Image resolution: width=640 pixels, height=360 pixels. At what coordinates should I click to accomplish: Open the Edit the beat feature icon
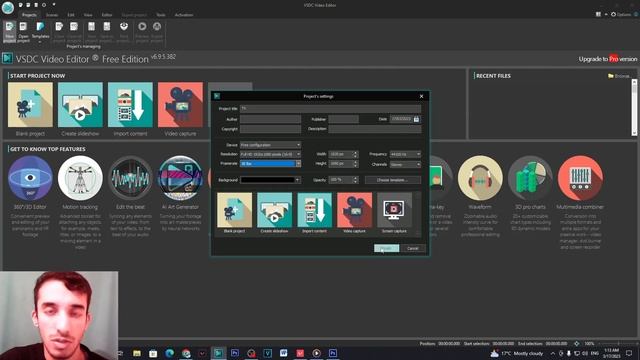point(130,178)
